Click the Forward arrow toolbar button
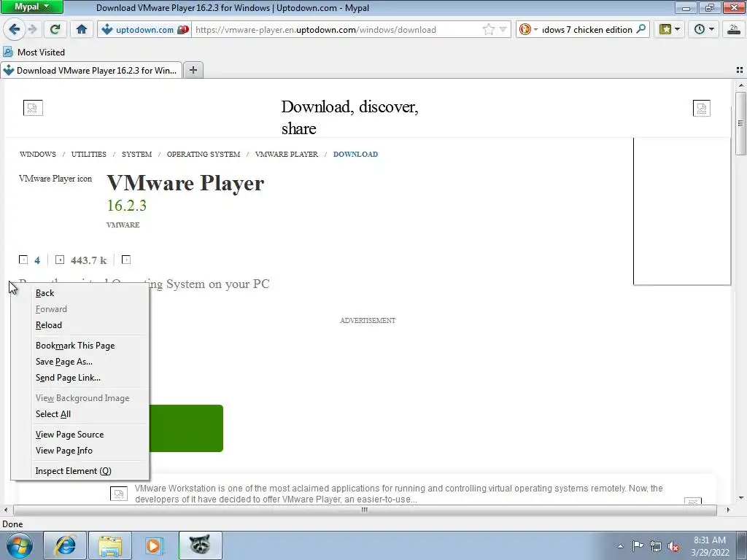747x560 pixels. click(32, 29)
